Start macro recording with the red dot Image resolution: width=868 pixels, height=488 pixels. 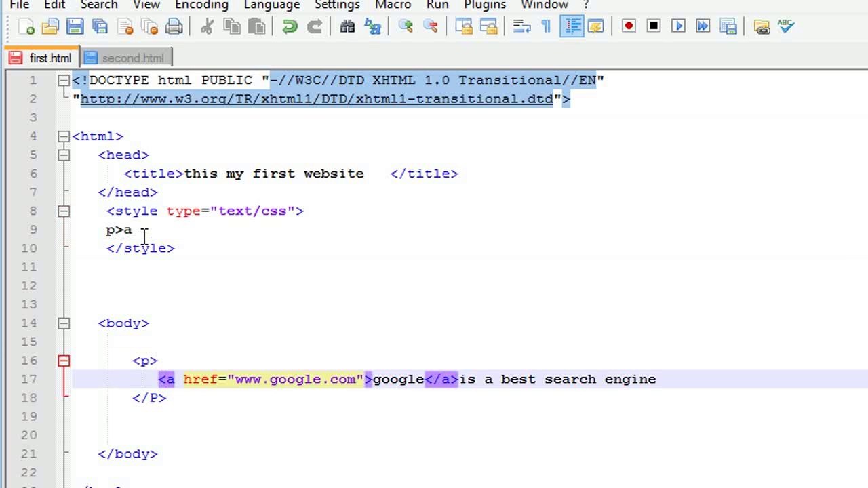[x=629, y=26]
